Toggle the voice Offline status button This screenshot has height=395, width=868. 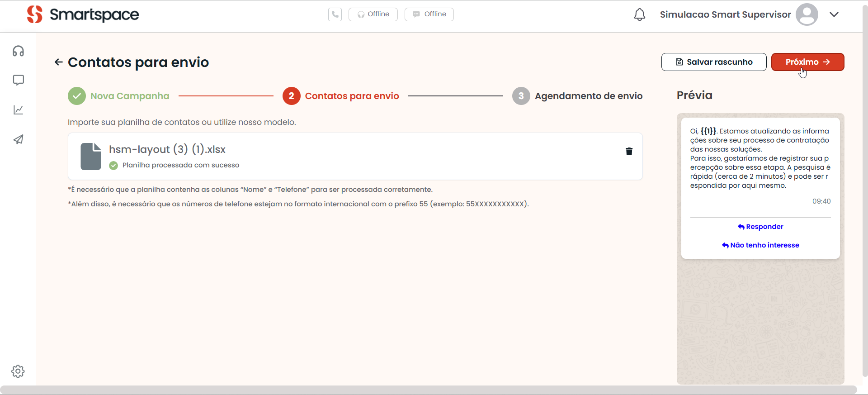click(373, 14)
